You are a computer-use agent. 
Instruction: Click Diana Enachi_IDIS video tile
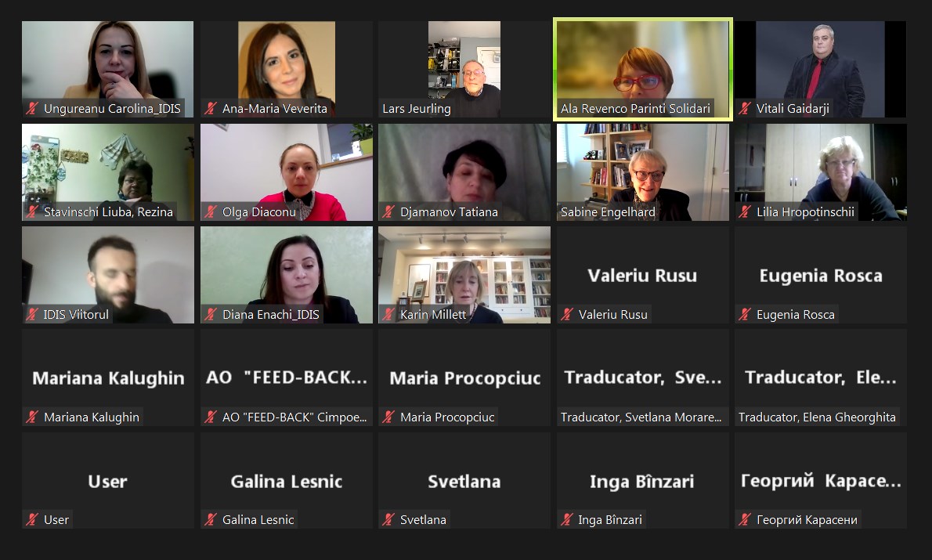coord(287,275)
